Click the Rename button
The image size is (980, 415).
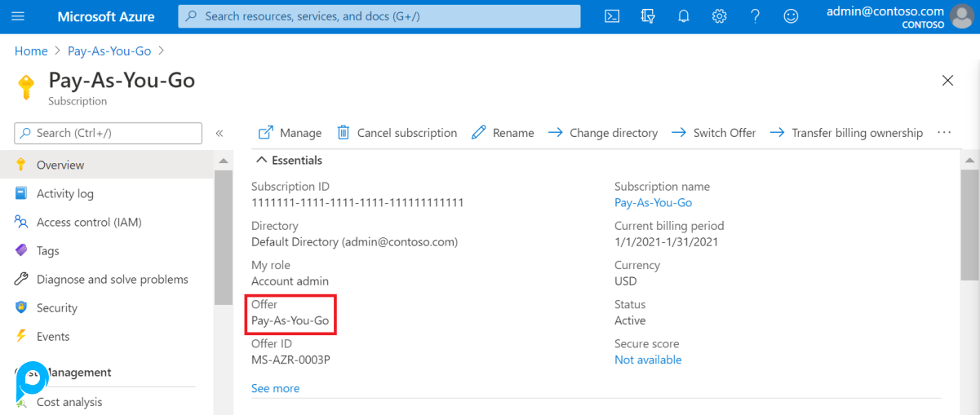tap(503, 133)
